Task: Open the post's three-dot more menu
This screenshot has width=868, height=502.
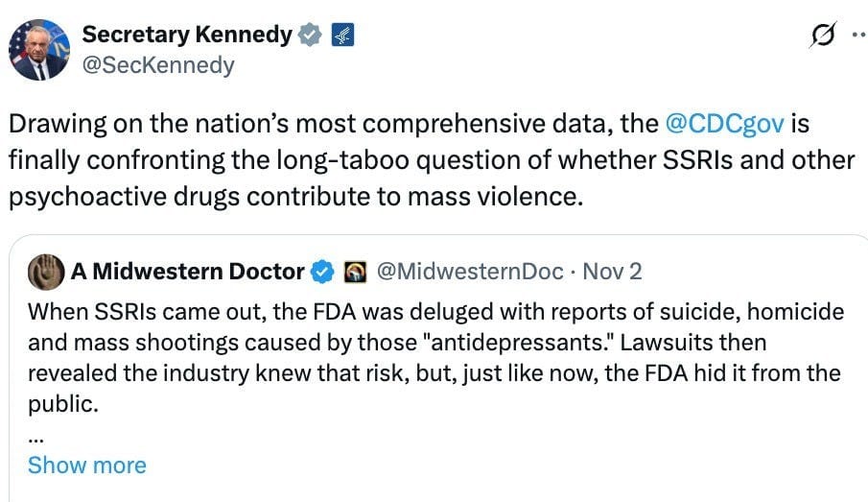Action: (x=859, y=35)
